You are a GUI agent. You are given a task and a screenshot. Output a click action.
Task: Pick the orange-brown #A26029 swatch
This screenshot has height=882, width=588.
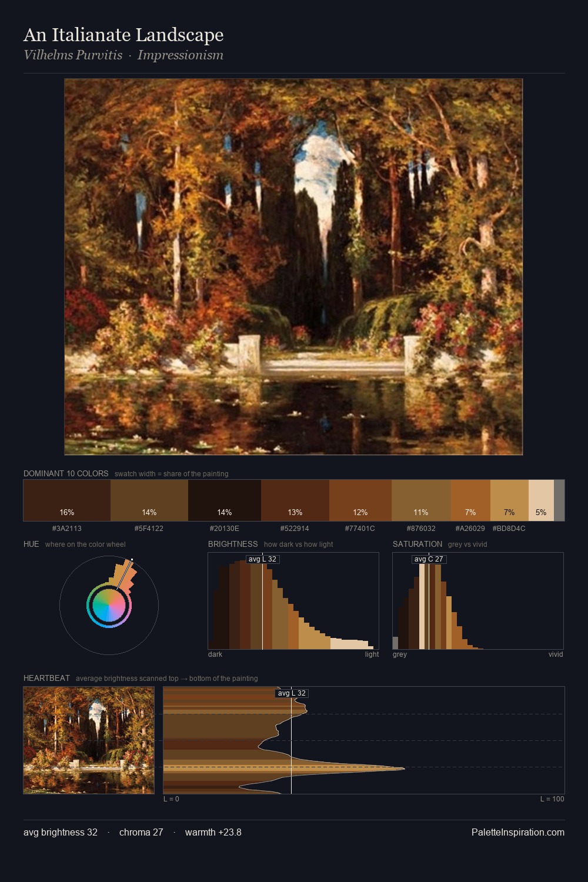470,500
